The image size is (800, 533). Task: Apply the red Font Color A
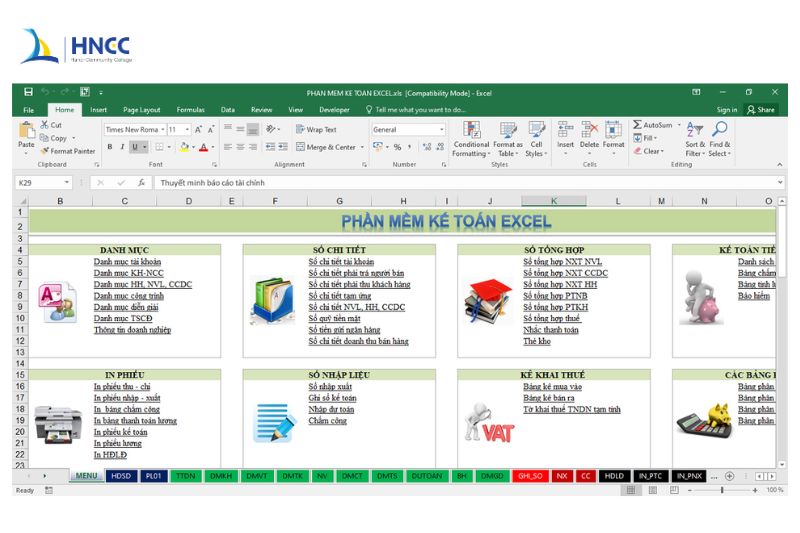[x=204, y=147]
